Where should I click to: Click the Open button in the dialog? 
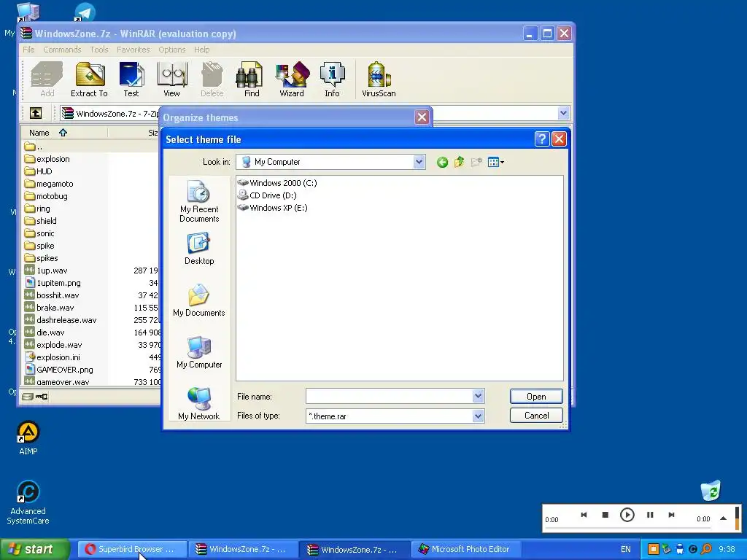pos(536,396)
